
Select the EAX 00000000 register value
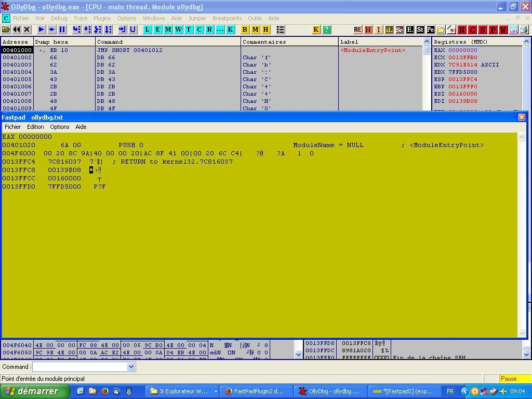(463, 50)
